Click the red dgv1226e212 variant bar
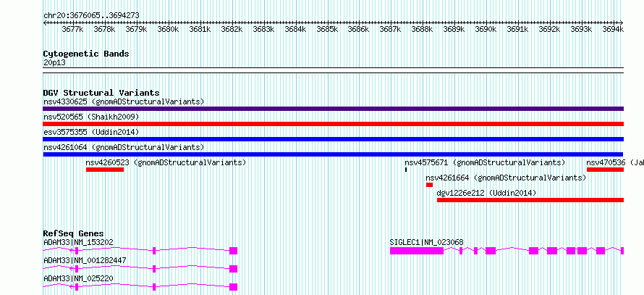The width and height of the screenshot is (644, 295). click(530, 200)
